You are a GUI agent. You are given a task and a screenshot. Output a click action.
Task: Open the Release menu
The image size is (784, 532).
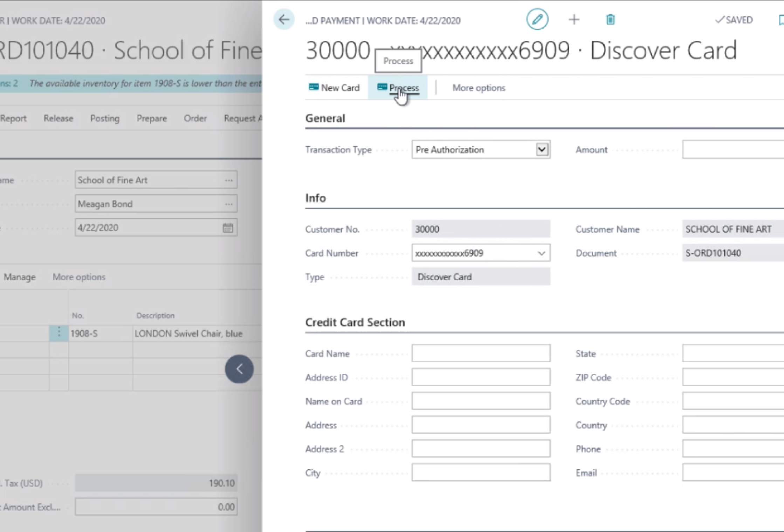click(59, 118)
